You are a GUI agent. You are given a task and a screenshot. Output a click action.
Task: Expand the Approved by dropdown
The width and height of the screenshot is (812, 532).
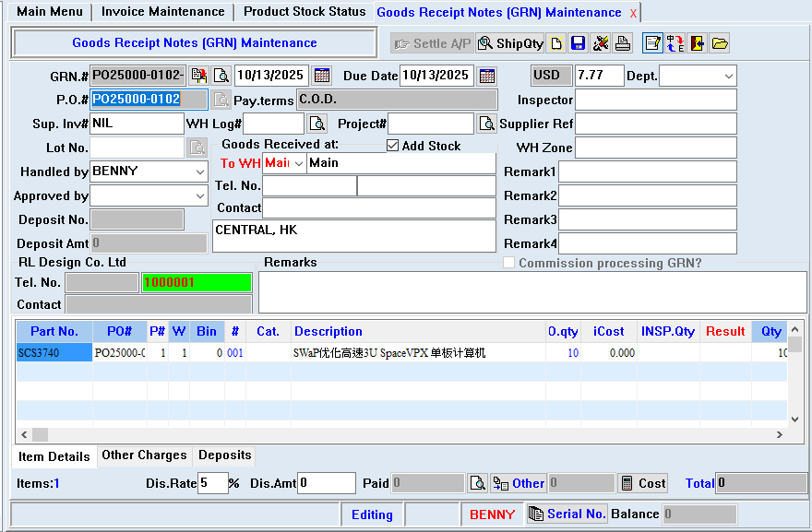200,196
